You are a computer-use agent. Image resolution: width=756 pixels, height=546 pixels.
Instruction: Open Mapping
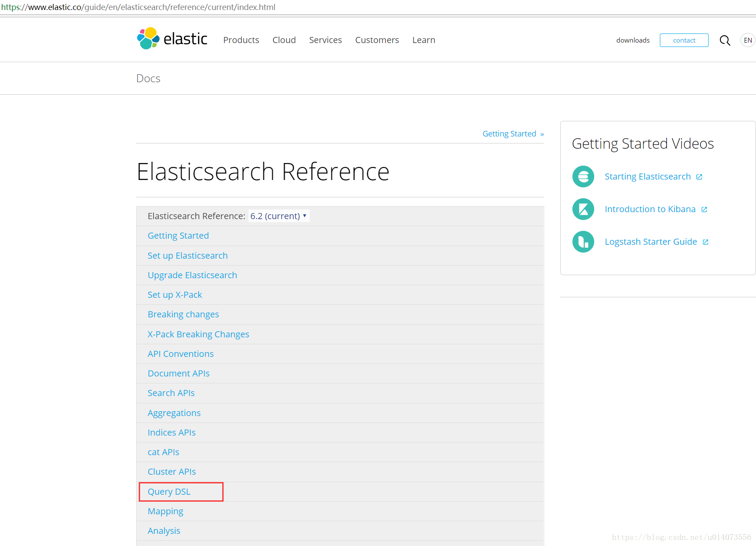click(x=165, y=511)
